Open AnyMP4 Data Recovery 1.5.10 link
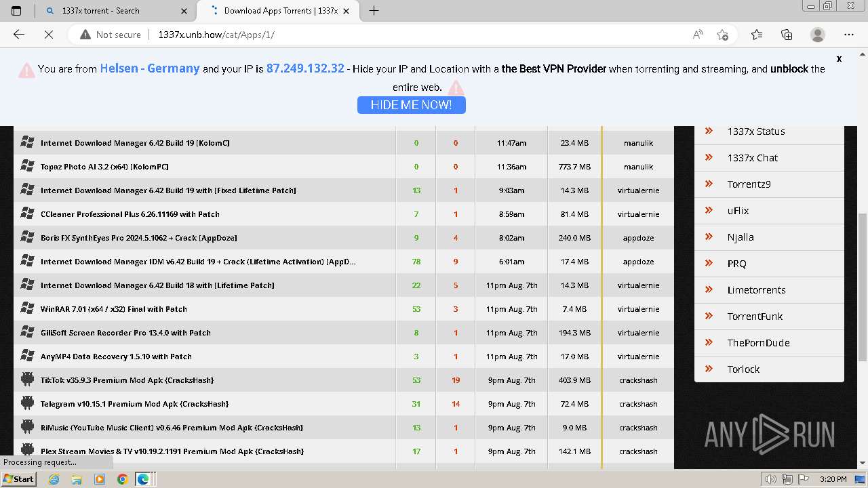Image resolution: width=868 pixels, height=488 pixels. point(116,357)
